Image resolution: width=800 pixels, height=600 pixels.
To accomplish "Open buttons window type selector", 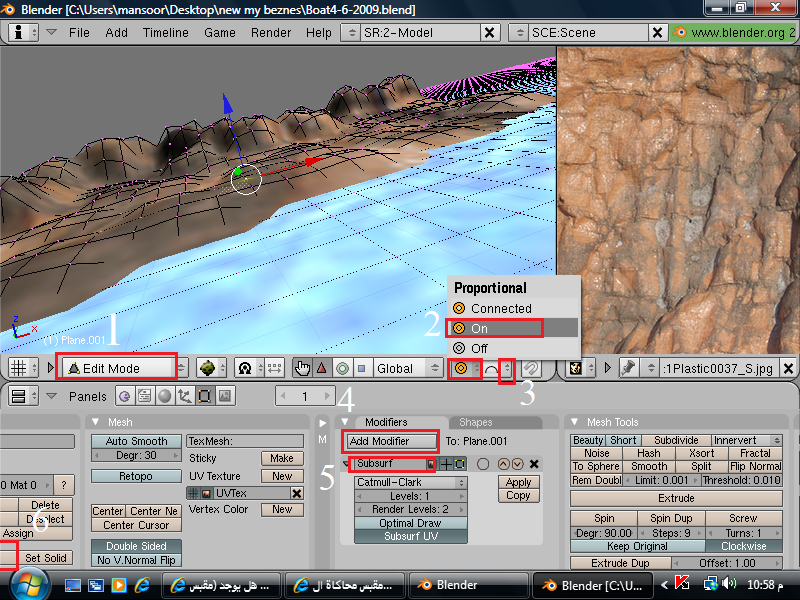I will coord(23,396).
